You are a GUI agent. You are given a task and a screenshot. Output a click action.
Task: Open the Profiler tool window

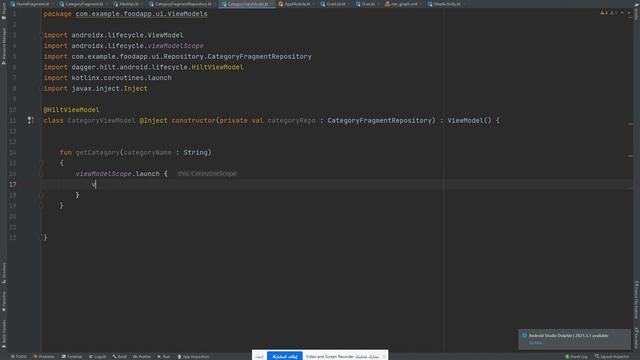click(142, 357)
